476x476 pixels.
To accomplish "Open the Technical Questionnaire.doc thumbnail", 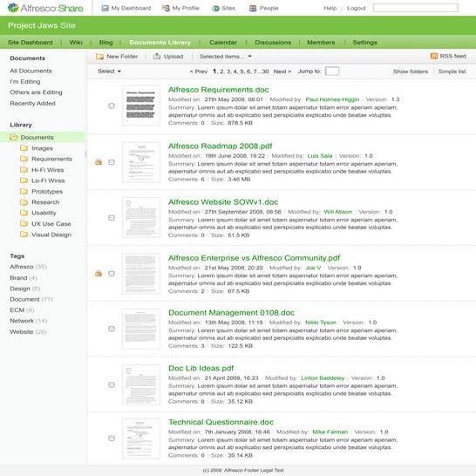I will [x=141, y=439].
